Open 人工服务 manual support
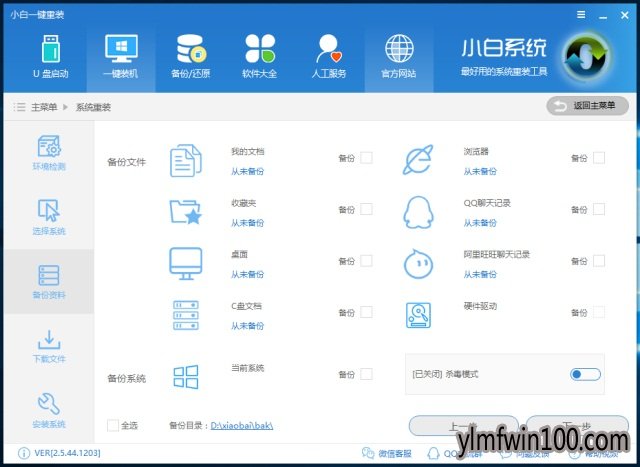The width and height of the screenshot is (640, 467). pos(329,57)
